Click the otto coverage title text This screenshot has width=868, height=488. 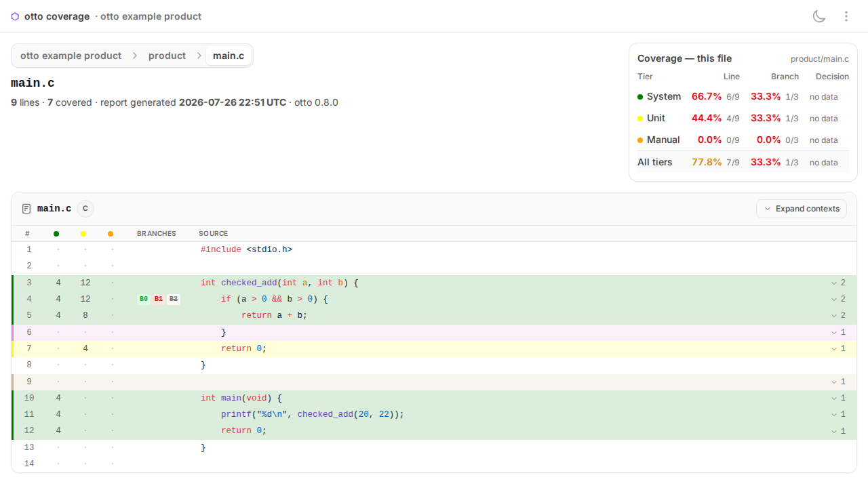coord(57,16)
